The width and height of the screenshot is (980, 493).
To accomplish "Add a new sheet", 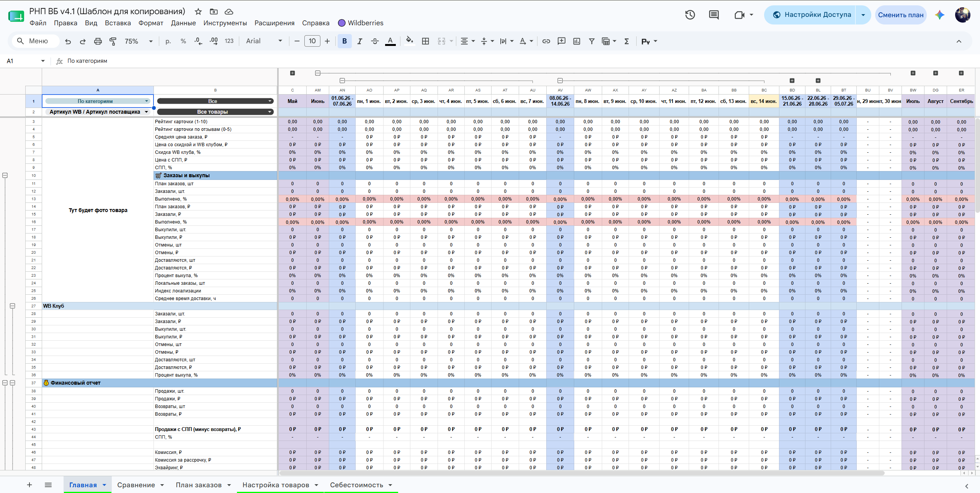I will pyautogui.click(x=29, y=485).
